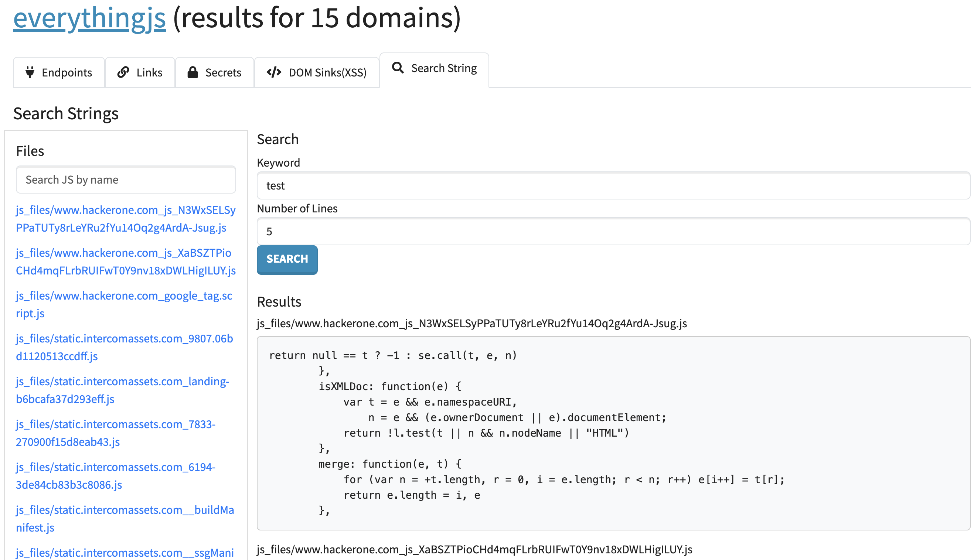Click the Results heading
This screenshot has width=974, height=560.
(279, 301)
